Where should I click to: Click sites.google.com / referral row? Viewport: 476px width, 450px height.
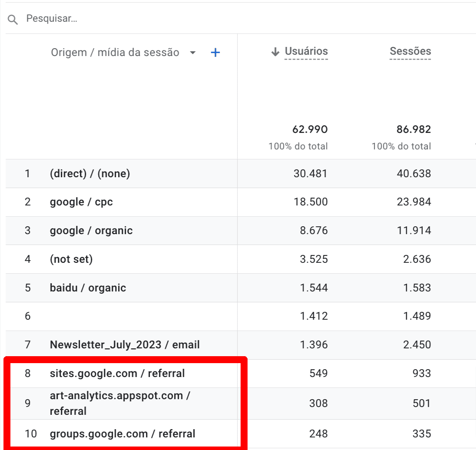point(117,373)
